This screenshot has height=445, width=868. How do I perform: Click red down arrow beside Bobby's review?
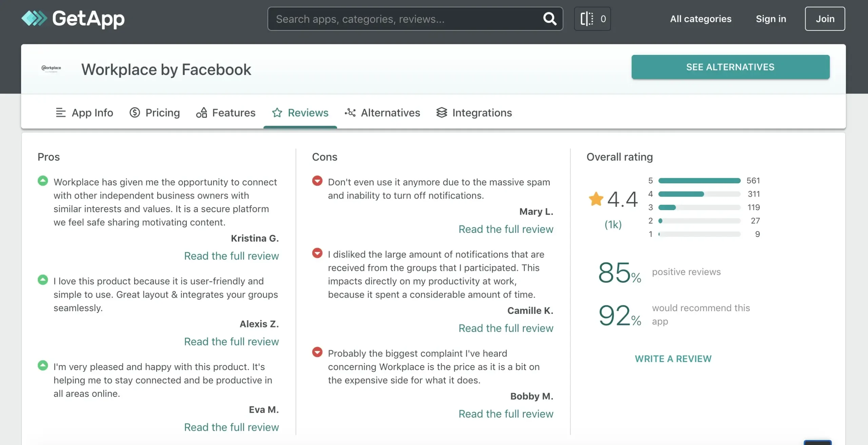[317, 352]
